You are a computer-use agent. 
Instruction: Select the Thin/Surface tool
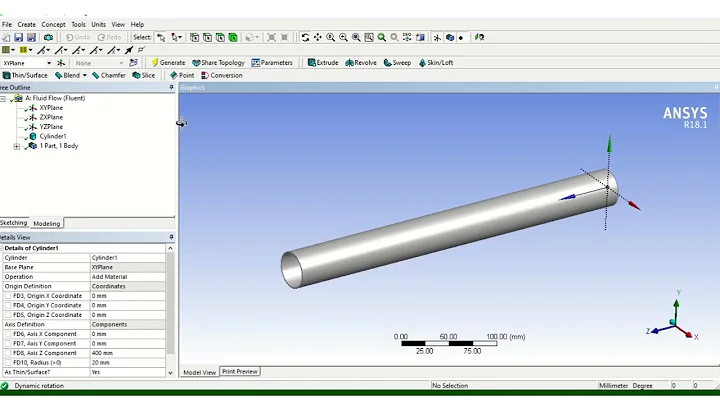tap(25, 75)
